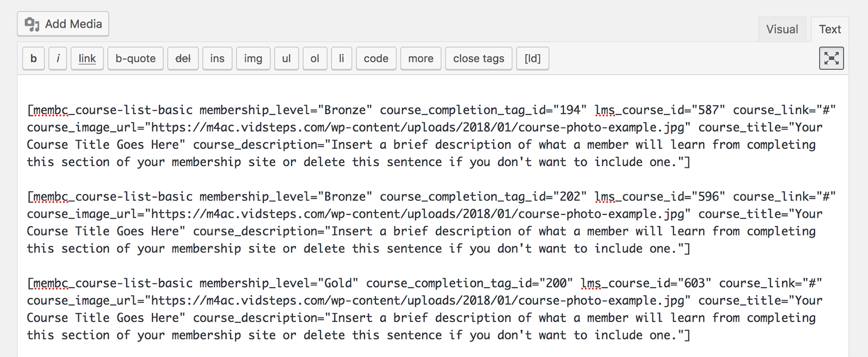Image resolution: width=868 pixels, height=357 pixels.
Task: Select the Text editor tab
Action: (830, 29)
